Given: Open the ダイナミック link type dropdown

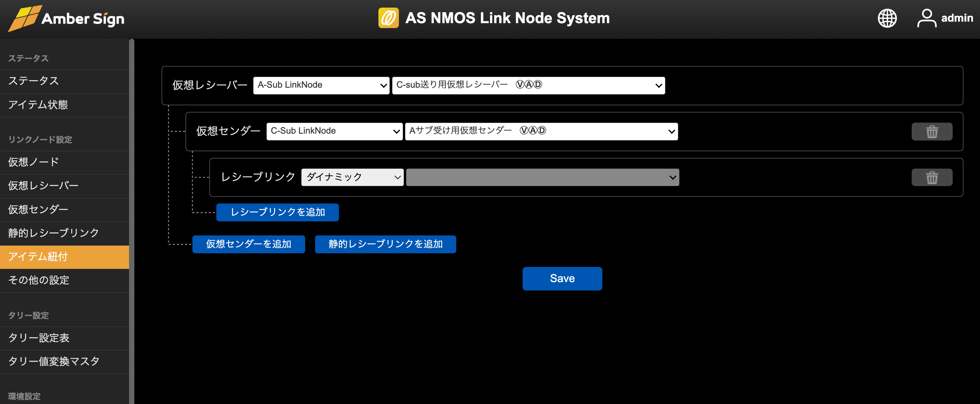Looking at the screenshot, I should (x=352, y=177).
